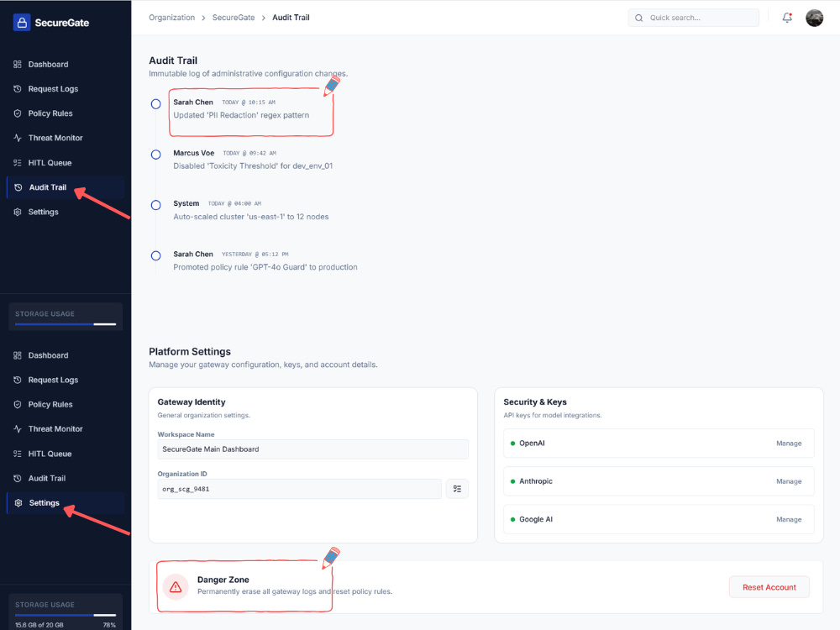Click the 'TODAY @ 04:00 AM' timestamp

pos(234,203)
